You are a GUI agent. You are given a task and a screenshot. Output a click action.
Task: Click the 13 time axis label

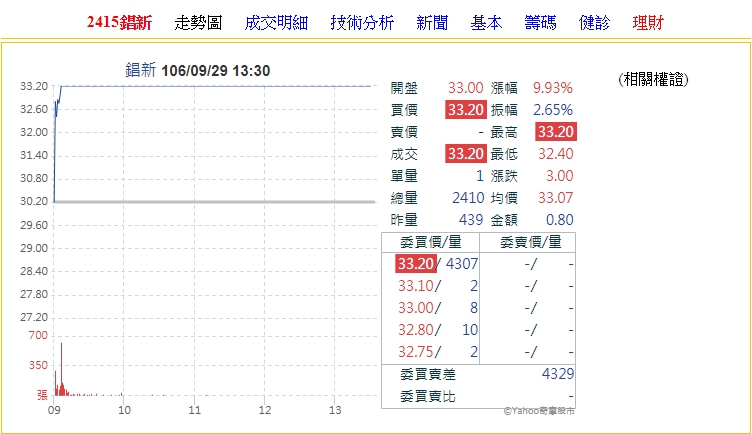pos(335,410)
